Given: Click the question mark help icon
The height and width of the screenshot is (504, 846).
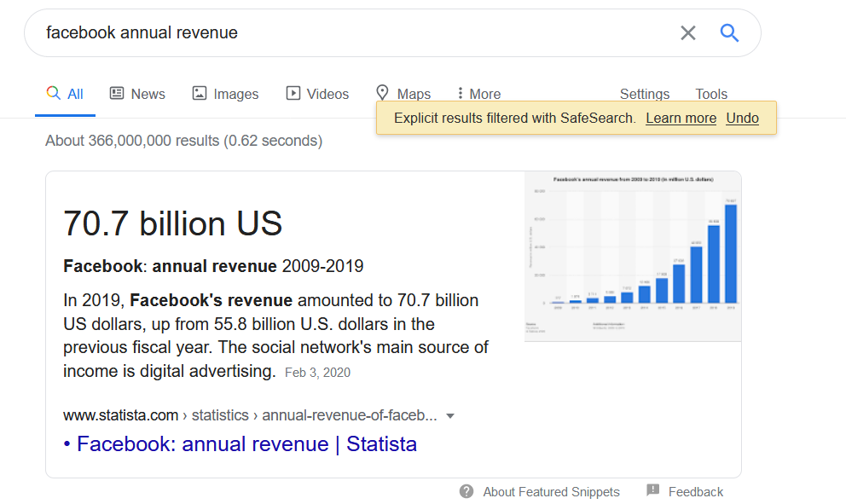Looking at the screenshot, I should pos(466,491).
